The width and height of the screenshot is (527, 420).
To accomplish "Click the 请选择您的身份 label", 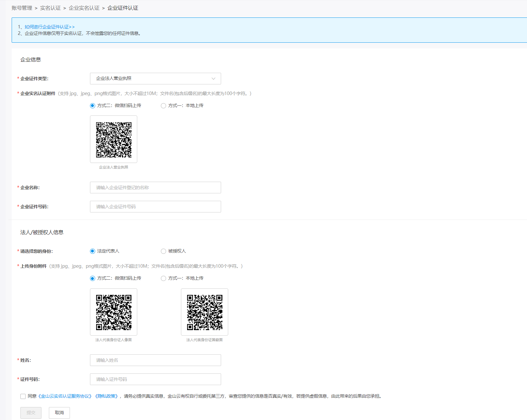I will tap(37, 251).
